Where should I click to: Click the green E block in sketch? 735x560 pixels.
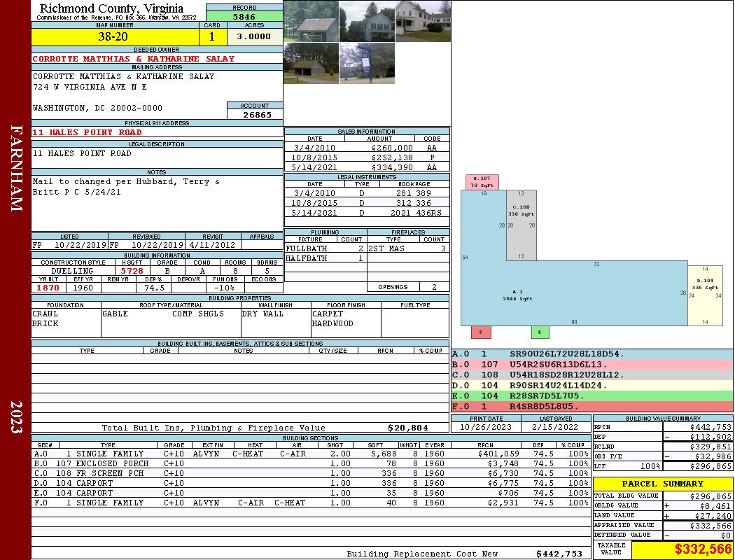(x=540, y=332)
